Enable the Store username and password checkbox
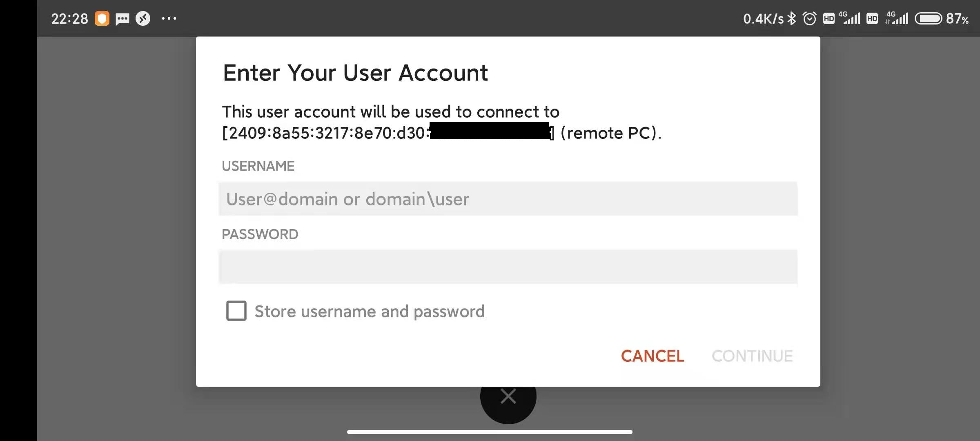 [236, 311]
